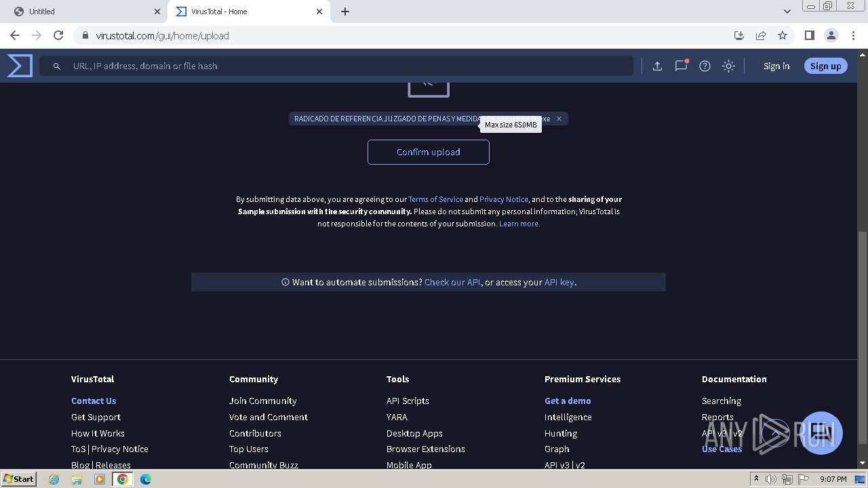Open the Graph link
This screenshot has height=488, width=868.
[557, 449]
